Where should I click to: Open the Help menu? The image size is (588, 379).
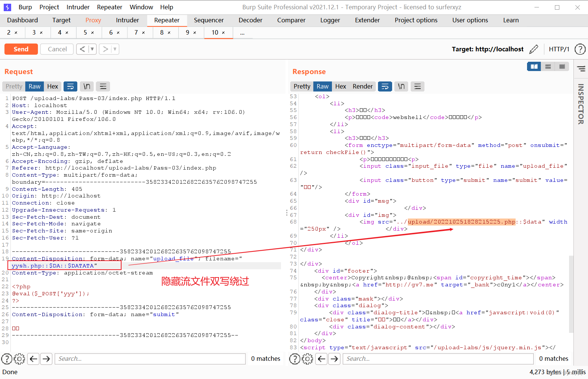click(x=167, y=7)
